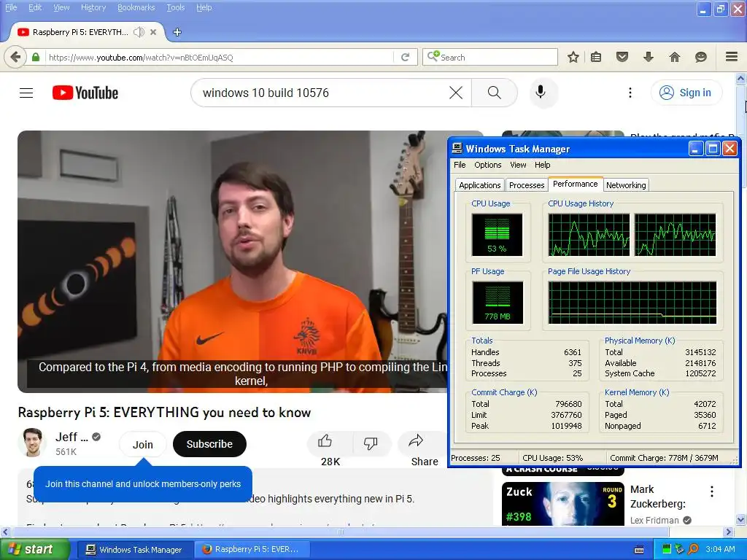Open the browser Bookmarks menu

coord(136,7)
